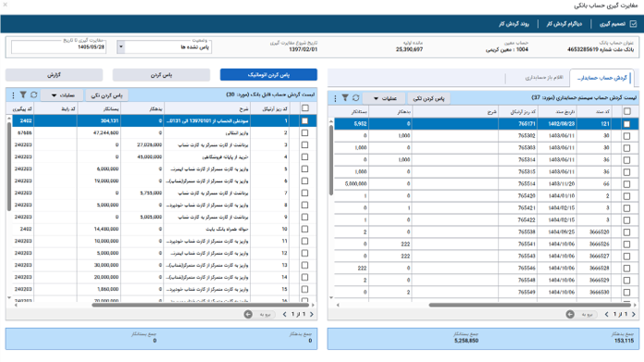The height and width of the screenshot is (362, 644).
Task: Click the تصمیم گیری check icon in the toolbar
Action: pyautogui.click(x=633, y=24)
